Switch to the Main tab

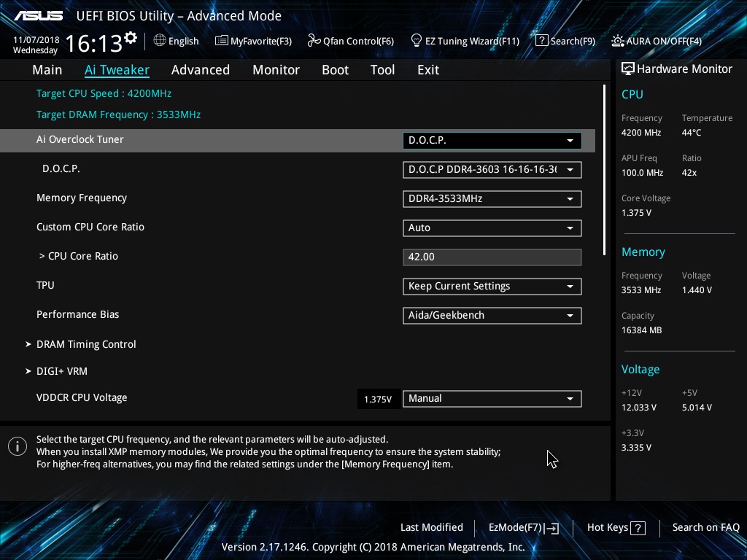47,70
